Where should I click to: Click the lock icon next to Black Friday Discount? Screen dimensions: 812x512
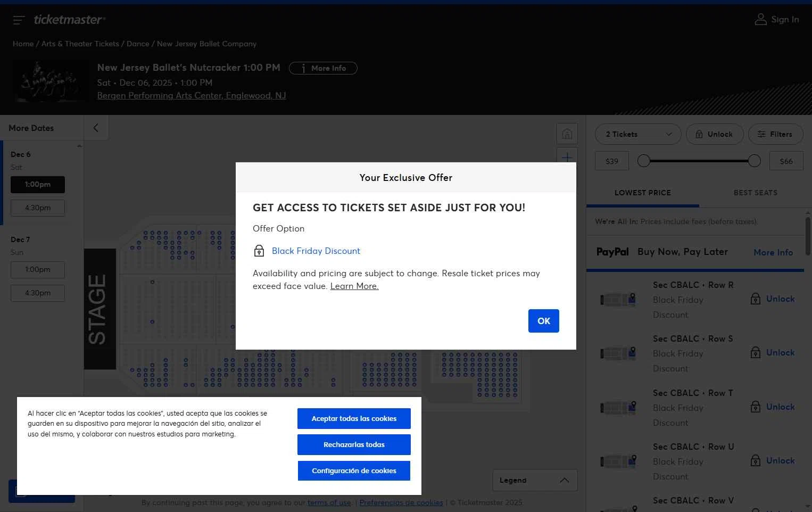click(x=259, y=251)
